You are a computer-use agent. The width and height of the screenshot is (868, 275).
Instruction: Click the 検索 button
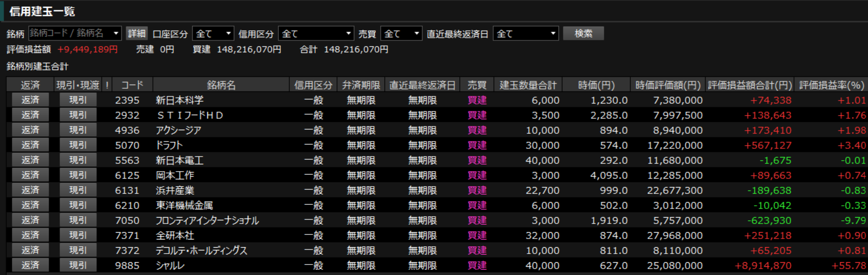(583, 33)
